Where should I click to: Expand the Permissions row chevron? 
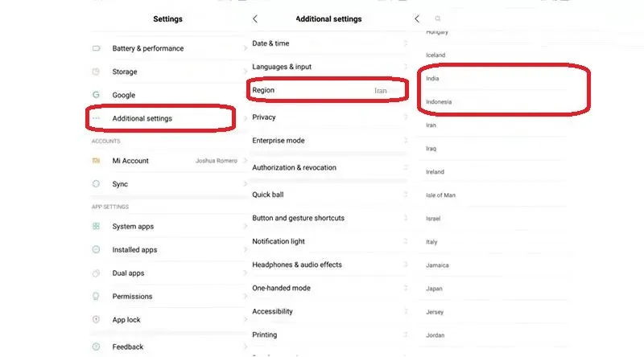[x=245, y=297]
